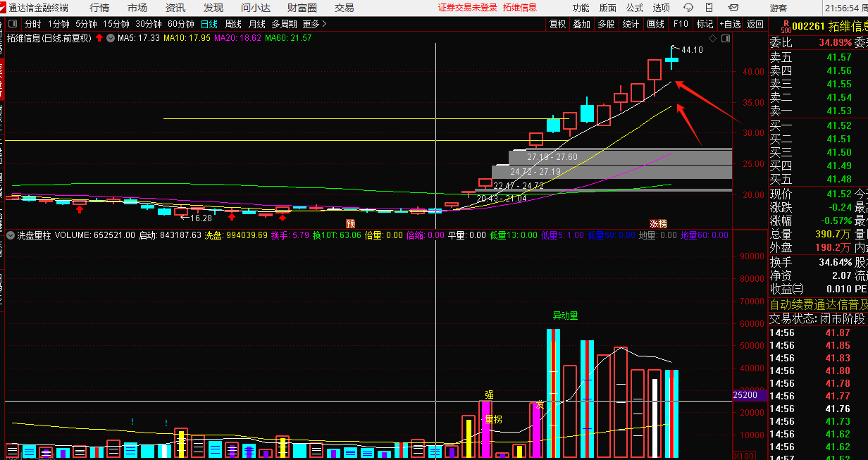The height and width of the screenshot is (460, 868).
Task: Click 卖五 price 41.57
Action: (839, 57)
